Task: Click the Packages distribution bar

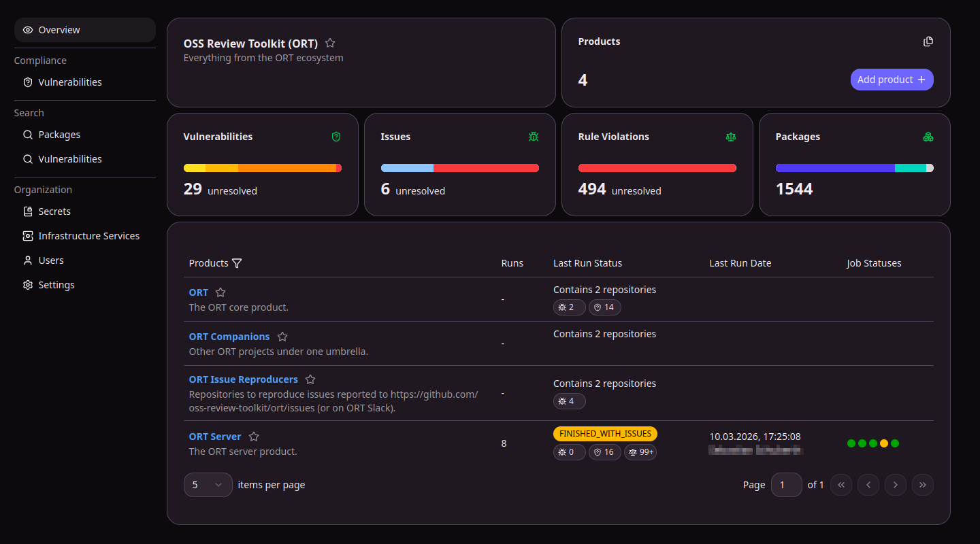Action: pyautogui.click(x=855, y=168)
